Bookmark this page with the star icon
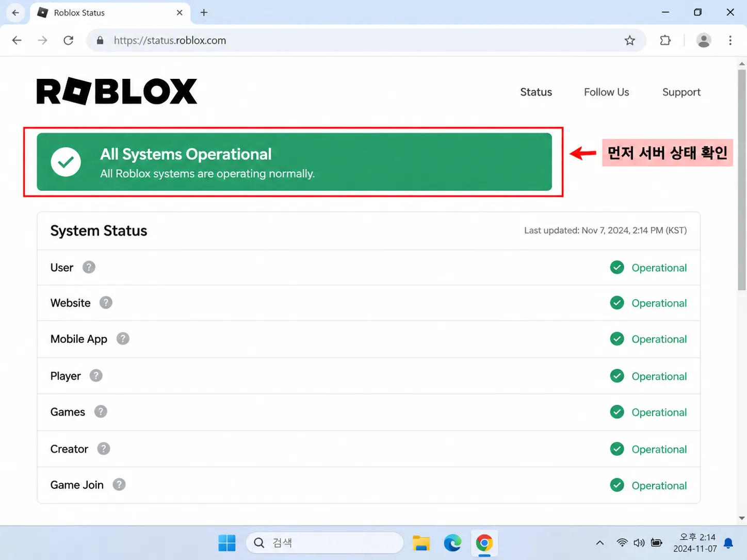 click(630, 40)
